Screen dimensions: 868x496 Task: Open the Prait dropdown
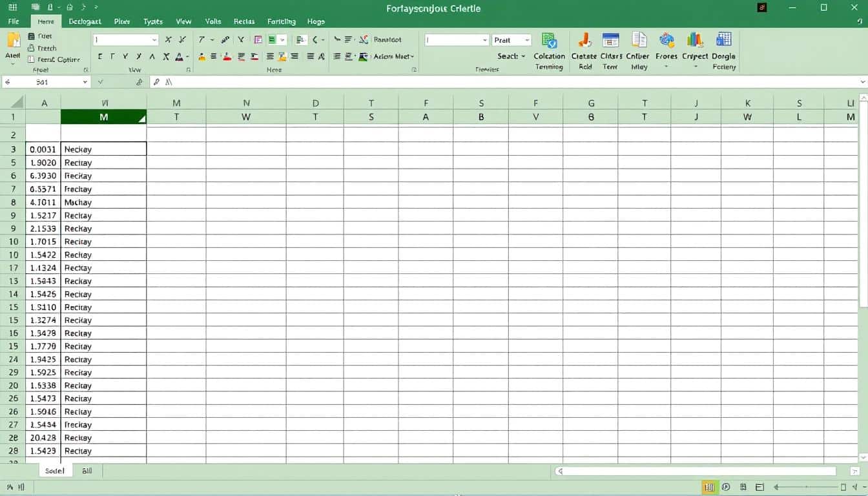click(x=527, y=40)
